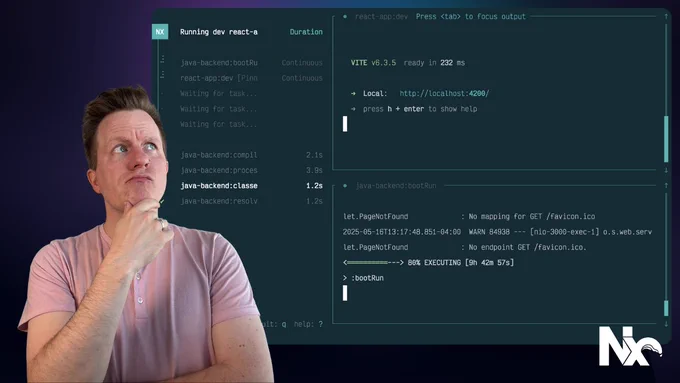Click the 'help: ?' shortcut hint
680x383 pixels.
tap(308, 324)
